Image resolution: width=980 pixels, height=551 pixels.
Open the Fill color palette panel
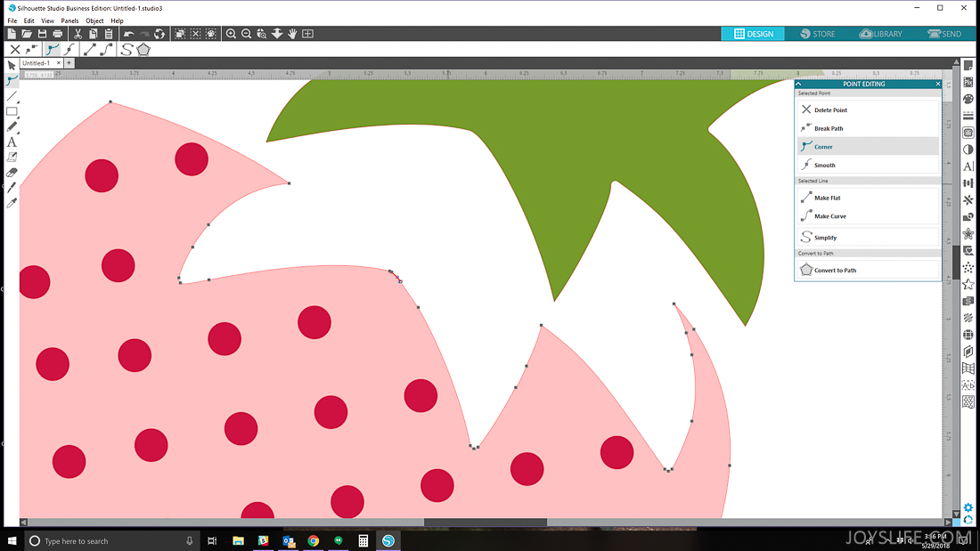click(968, 100)
